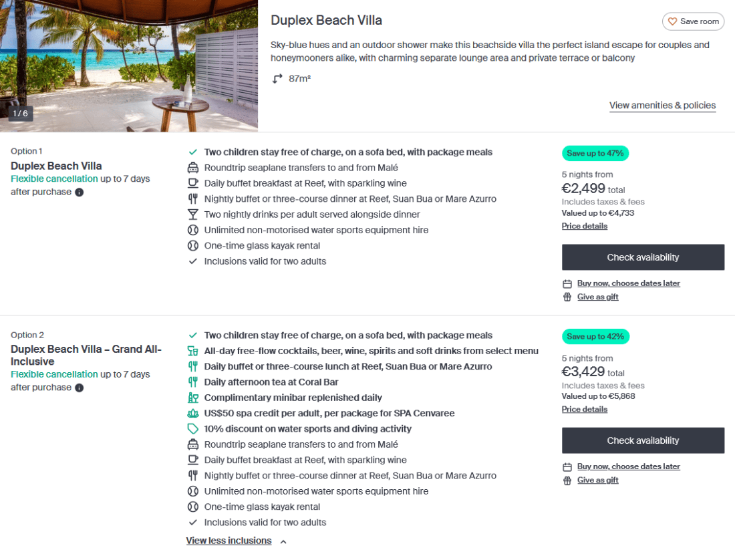
Task: Click the room size icon by 87m²
Action: [x=277, y=79]
